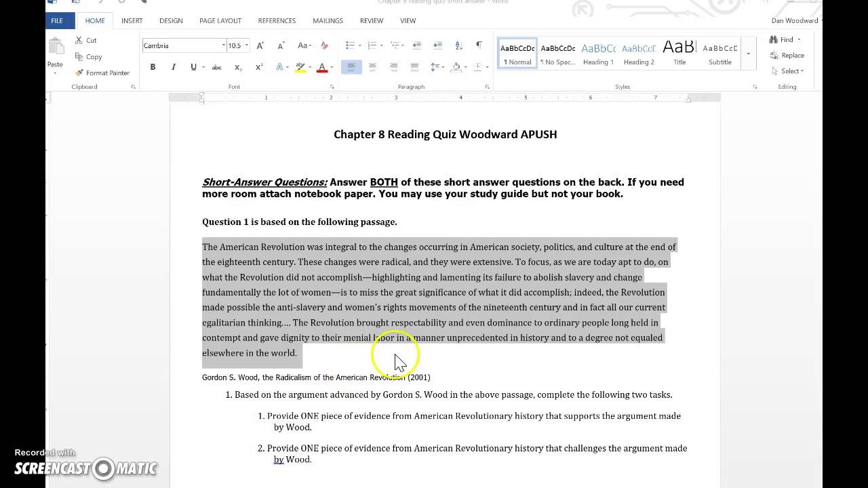Open the Paragraph settings launcher

pos(487,87)
